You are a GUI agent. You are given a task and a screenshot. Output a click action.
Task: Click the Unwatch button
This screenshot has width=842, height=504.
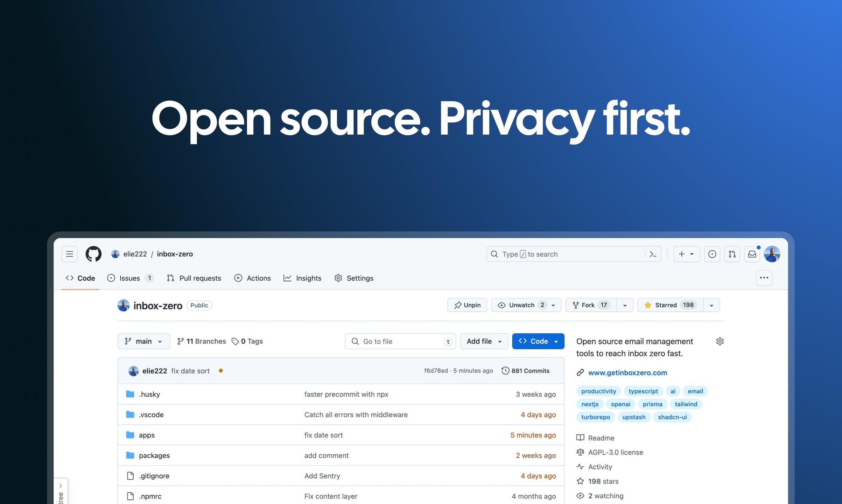[x=521, y=305]
